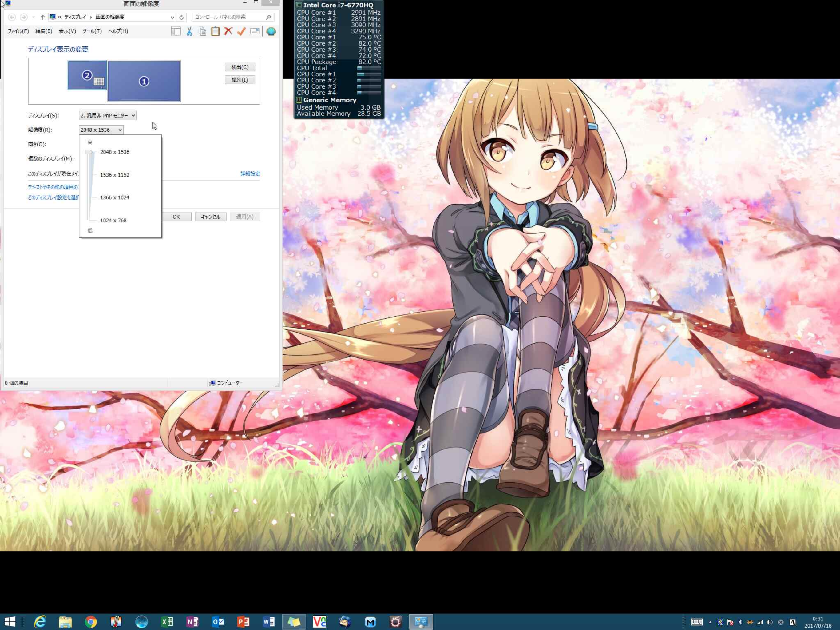Screen dimensions: 840x630
Task: Expand the address bar history dropdown arrow
Action: (x=172, y=17)
